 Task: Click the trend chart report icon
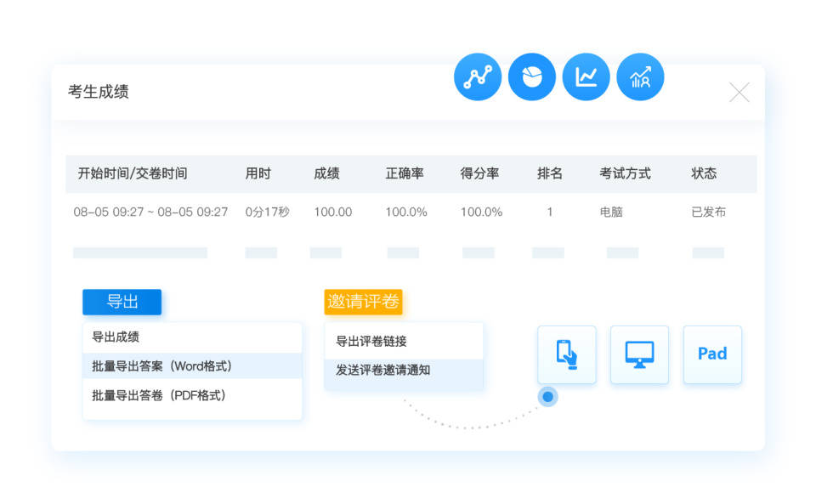[x=586, y=76]
